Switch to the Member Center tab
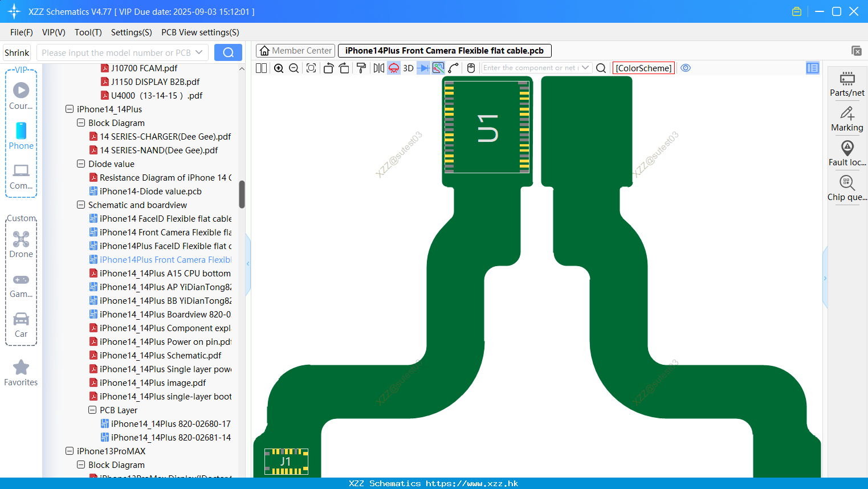The width and height of the screenshot is (868, 489). [295, 51]
